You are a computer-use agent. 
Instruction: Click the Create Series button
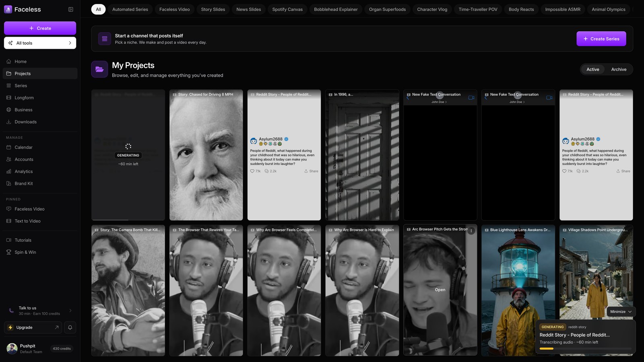[x=601, y=39]
